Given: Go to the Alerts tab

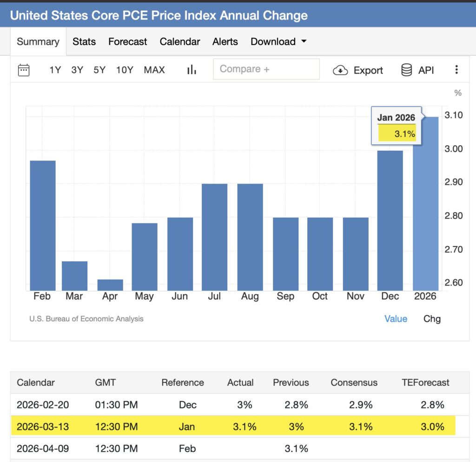Looking at the screenshot, I should 225,41.
